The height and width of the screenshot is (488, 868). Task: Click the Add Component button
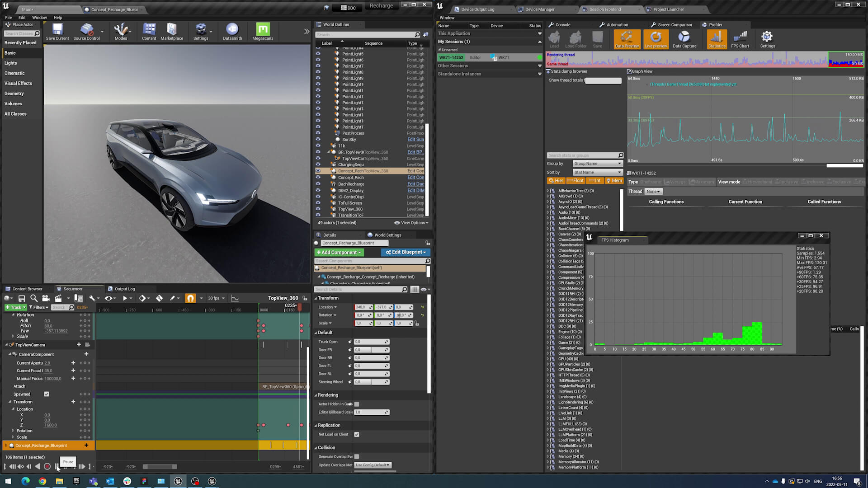(339, 252)
